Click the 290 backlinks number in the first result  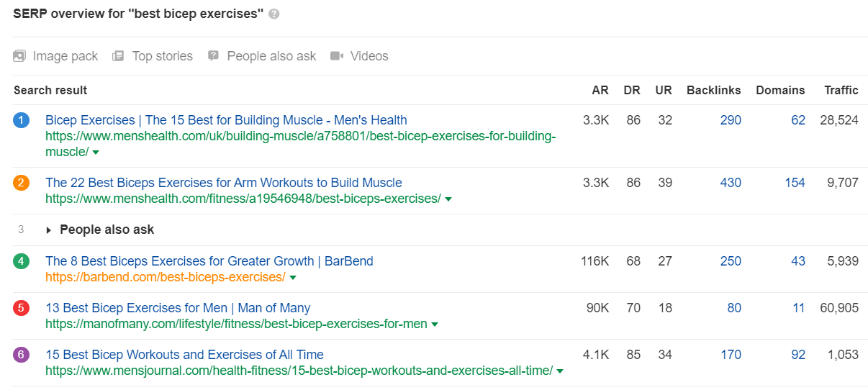pos(731,120)
